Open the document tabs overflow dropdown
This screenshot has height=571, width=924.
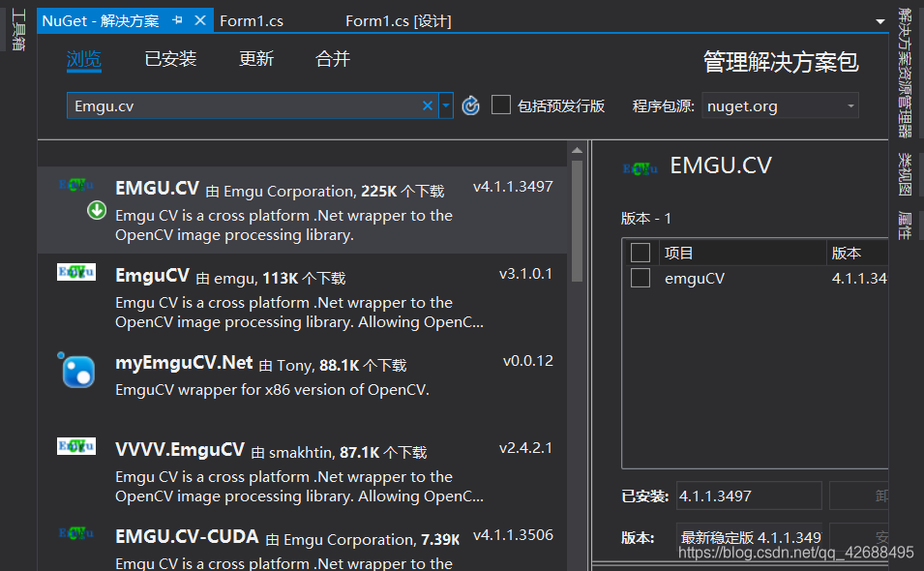point(880,21)
